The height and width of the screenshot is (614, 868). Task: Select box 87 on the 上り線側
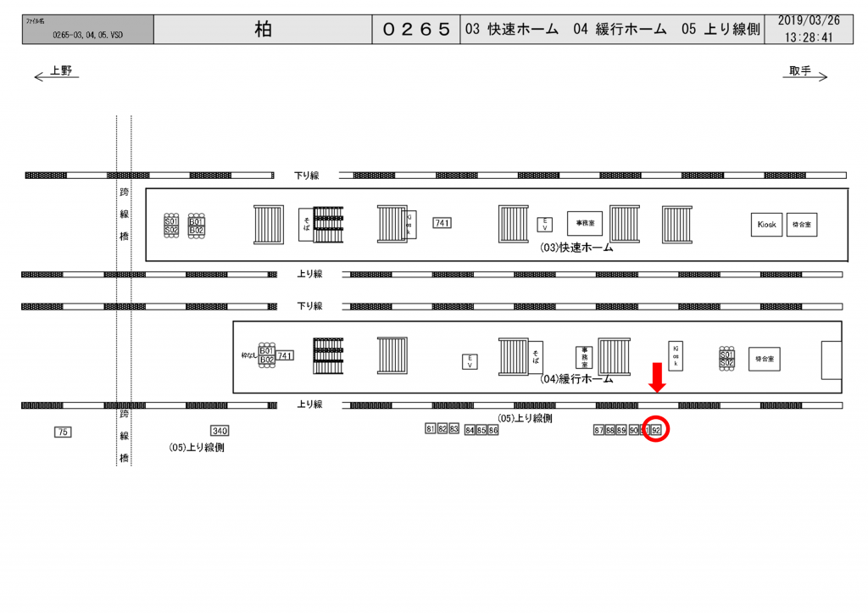click(x=598, y=431)
